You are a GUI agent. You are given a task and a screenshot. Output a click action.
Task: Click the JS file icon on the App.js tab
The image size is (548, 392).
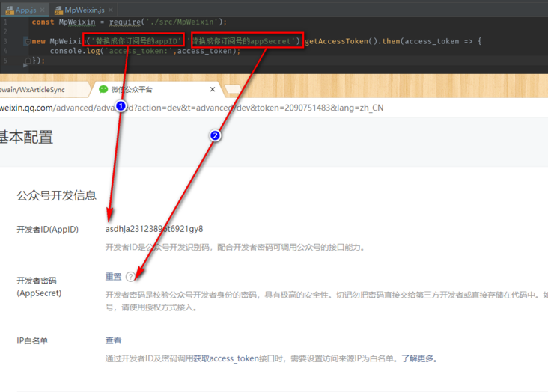pyautogui.click(x=10, y=10)
